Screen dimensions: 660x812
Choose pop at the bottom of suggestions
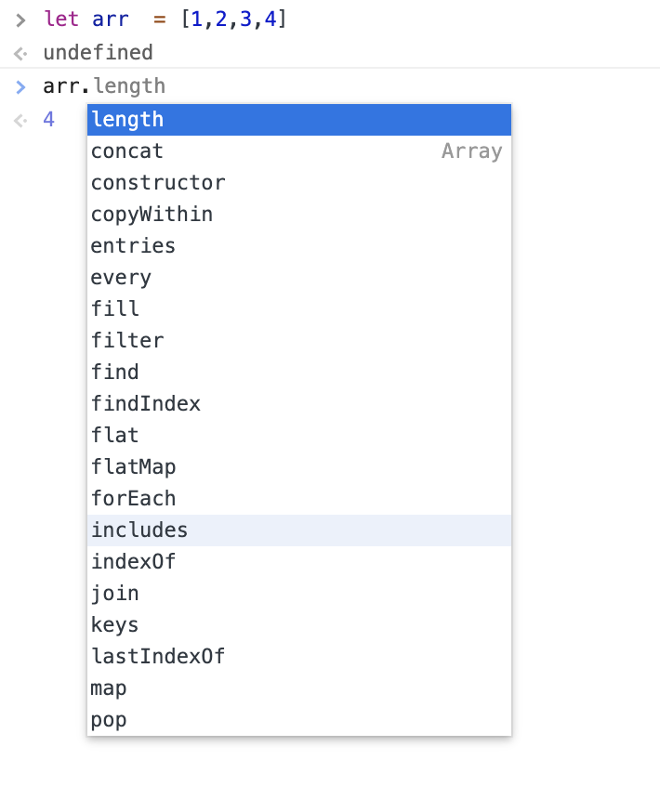[108, 719]
